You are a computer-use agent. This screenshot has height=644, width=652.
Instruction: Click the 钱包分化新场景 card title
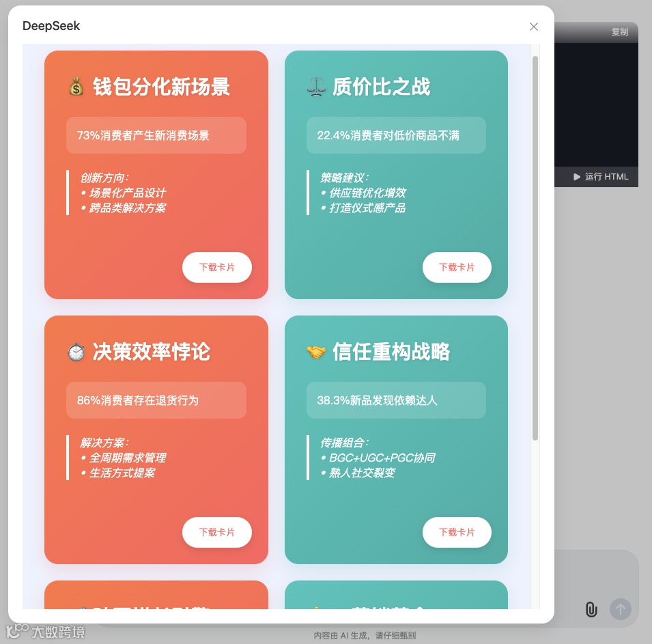161,87
